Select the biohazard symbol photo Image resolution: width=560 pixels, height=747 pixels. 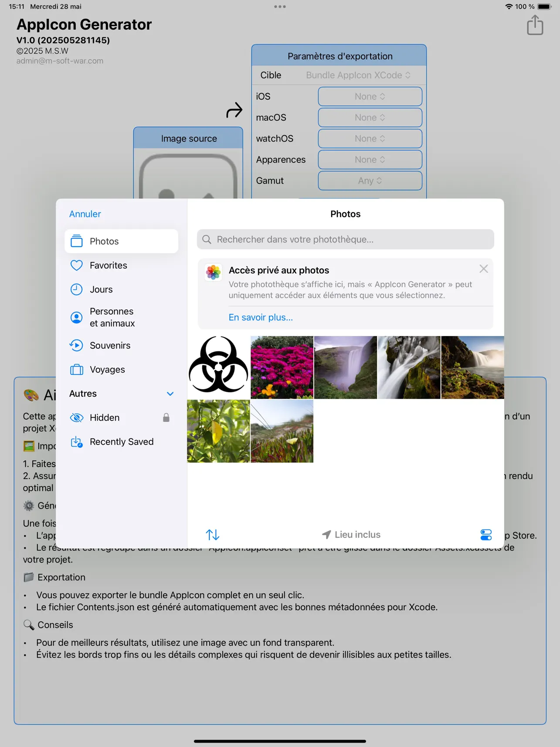click(x=218, y=367)
